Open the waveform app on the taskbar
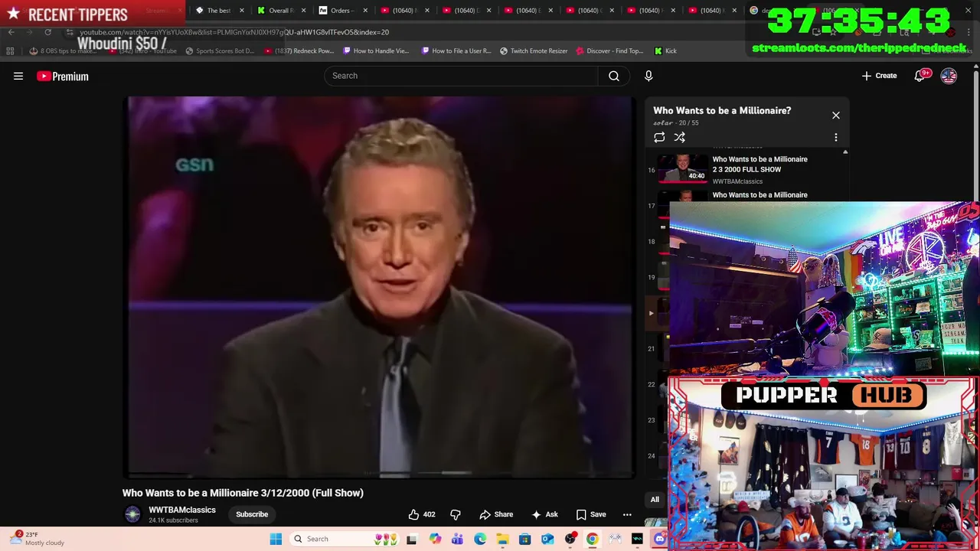Screen dimensions: 980x551 point(637,540)
